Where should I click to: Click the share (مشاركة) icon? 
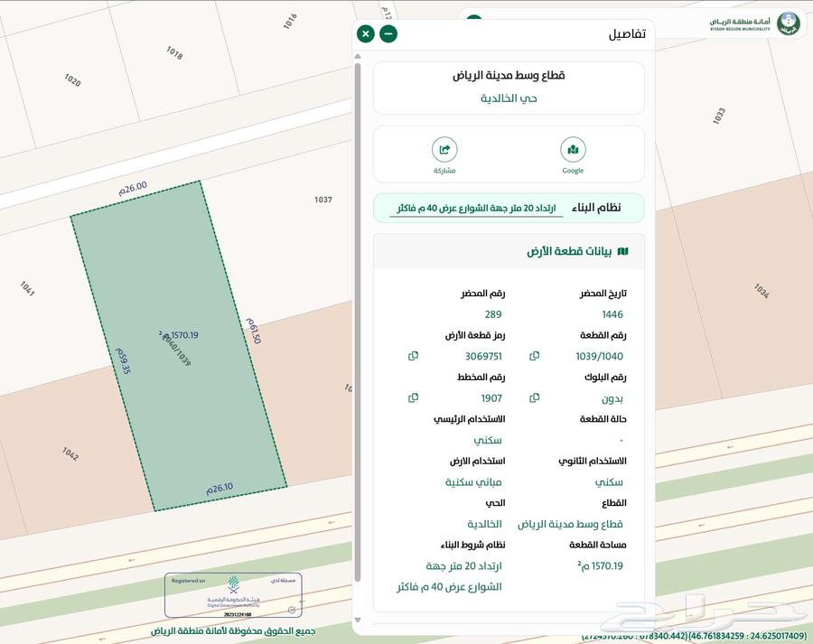click(444, 151)
